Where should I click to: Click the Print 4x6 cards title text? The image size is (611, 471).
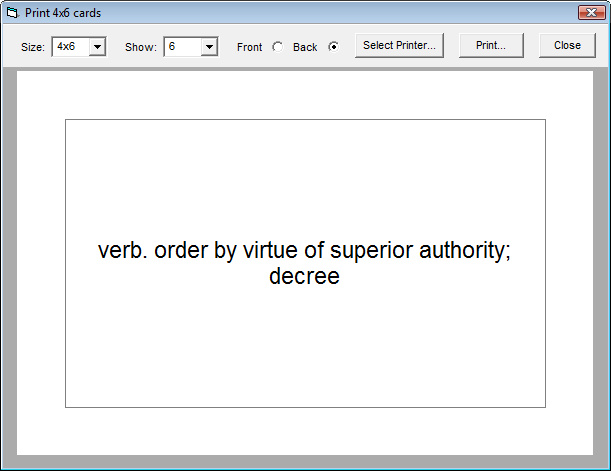click(63, 13)
